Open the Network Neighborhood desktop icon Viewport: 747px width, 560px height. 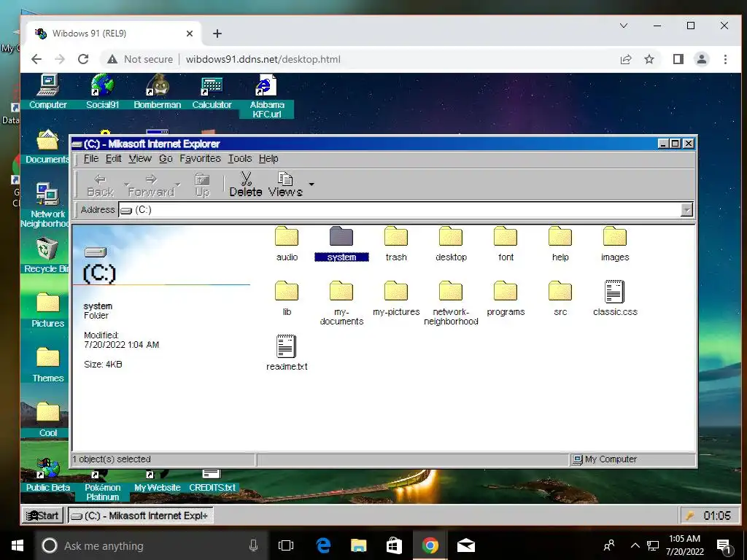[46, 205]
